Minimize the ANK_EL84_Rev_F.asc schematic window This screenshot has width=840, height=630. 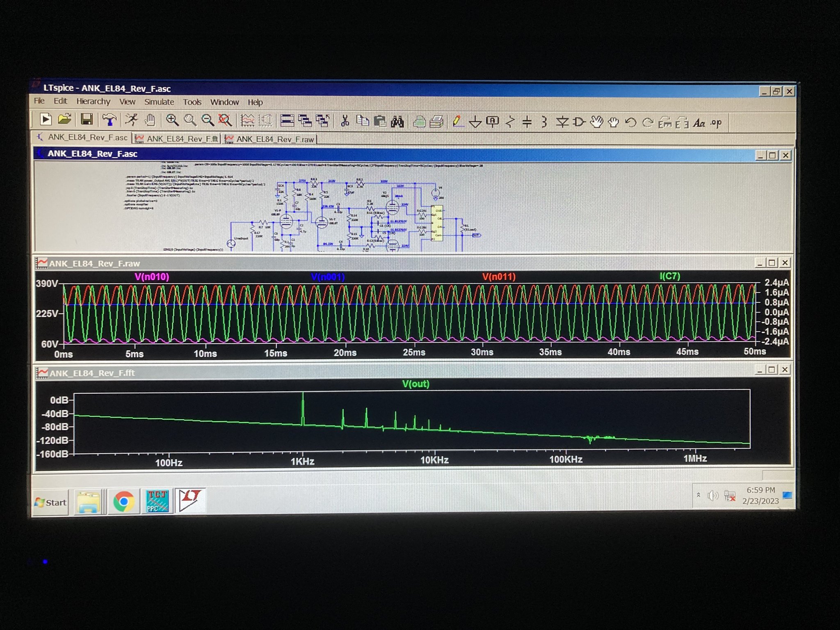(760, 155)
